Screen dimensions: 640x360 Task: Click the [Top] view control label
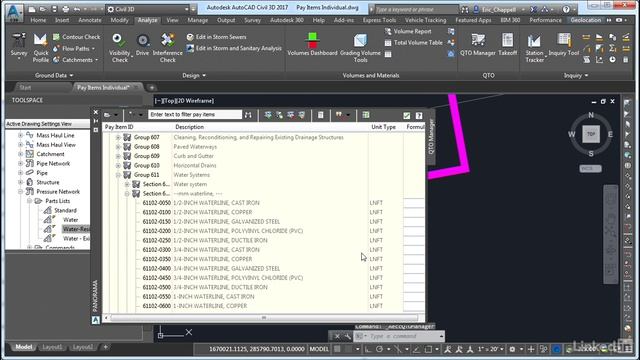(170, 101)
